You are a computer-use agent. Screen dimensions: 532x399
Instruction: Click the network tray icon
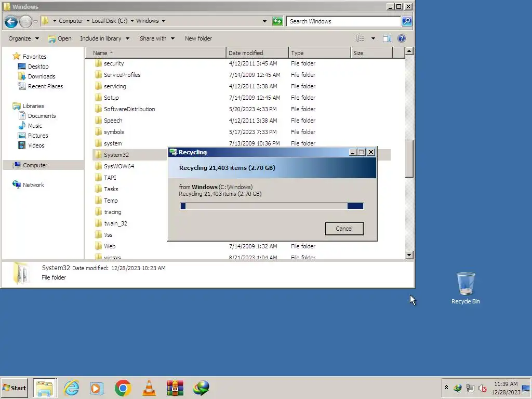tap(470, 388)
